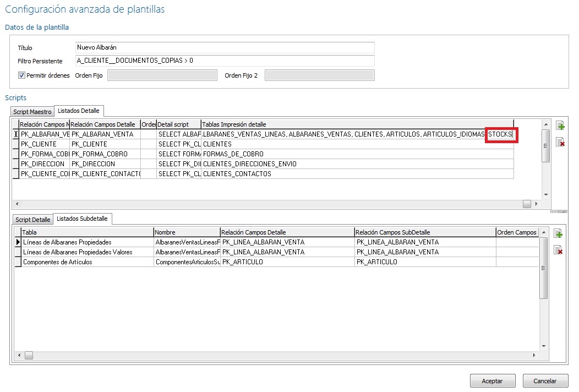Click into the Título text field
The height and width of the screenshot is (392, 579).
(225, 47)
